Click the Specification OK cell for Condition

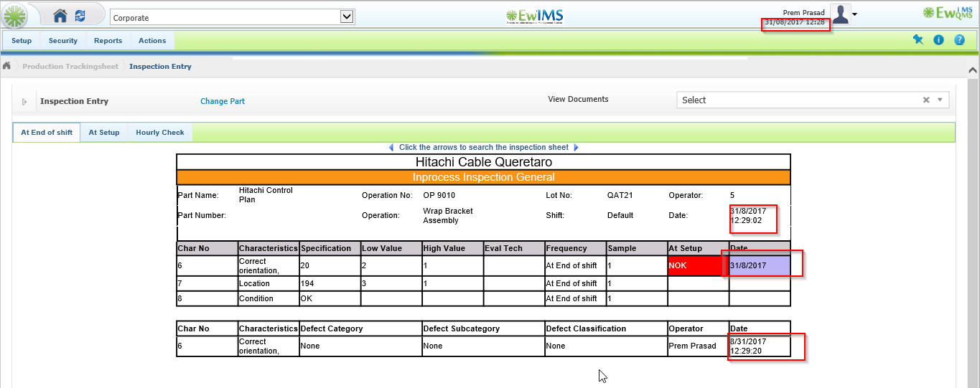click(x=330, y=298)
